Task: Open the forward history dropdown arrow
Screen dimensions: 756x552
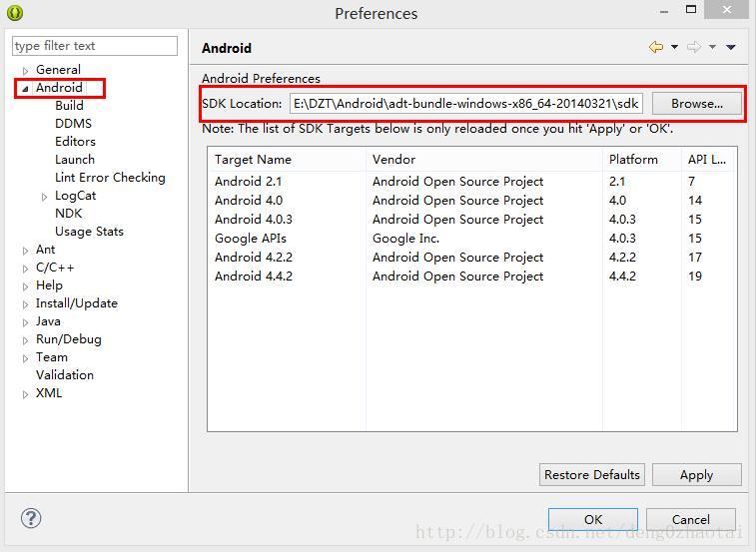Action: point(712,47)
